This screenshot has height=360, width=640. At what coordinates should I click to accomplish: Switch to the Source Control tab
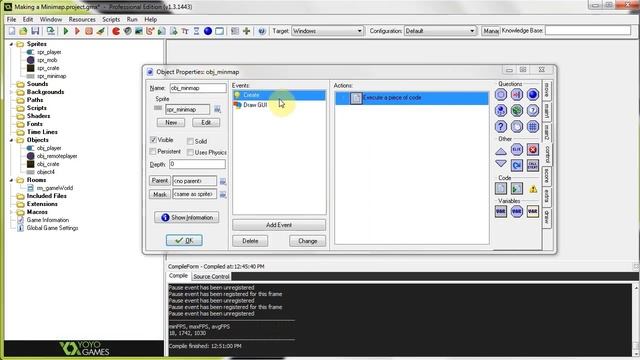(211, 276)
